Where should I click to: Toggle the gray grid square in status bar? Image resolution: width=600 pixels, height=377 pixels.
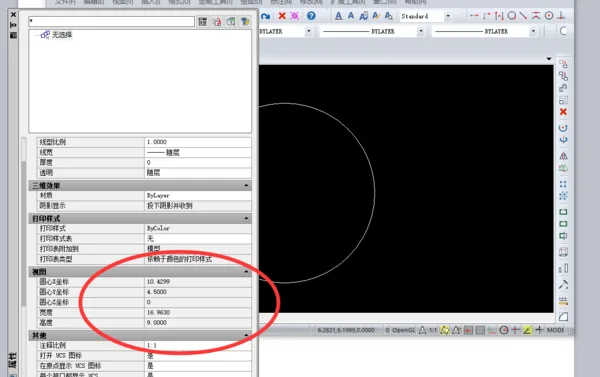[x=480, y=330]
